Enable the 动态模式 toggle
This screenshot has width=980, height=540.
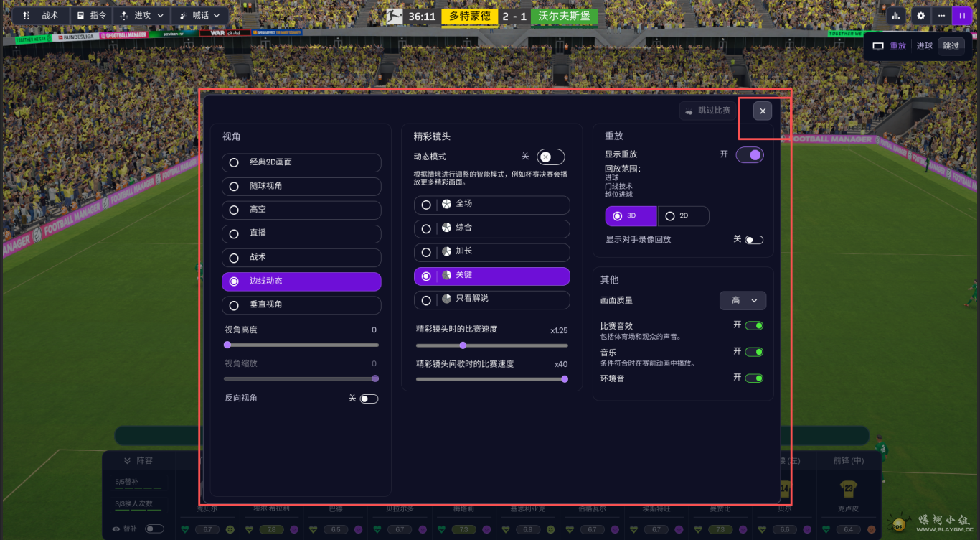click(550, 157)
